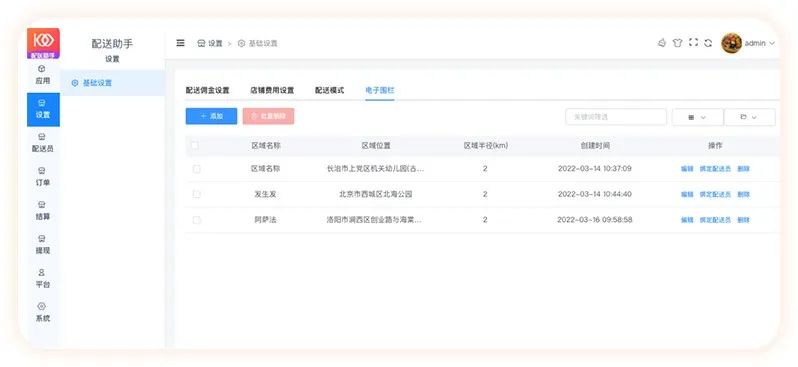Click the admin avatar picture

point(731,43)
